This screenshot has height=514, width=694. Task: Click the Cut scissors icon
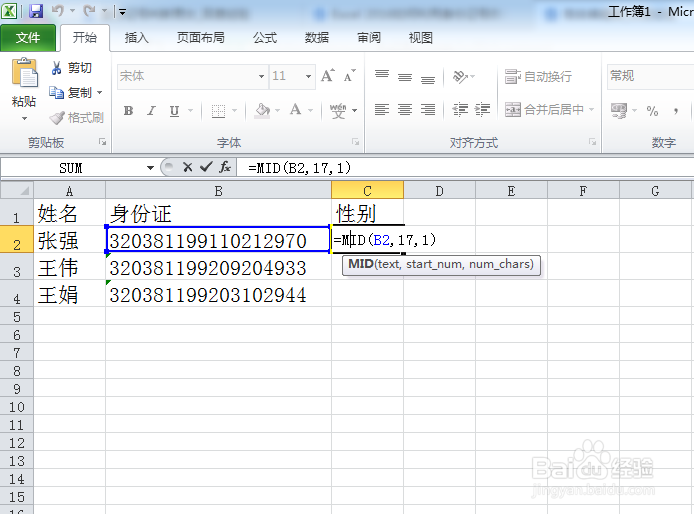click(x=56, y=68)
